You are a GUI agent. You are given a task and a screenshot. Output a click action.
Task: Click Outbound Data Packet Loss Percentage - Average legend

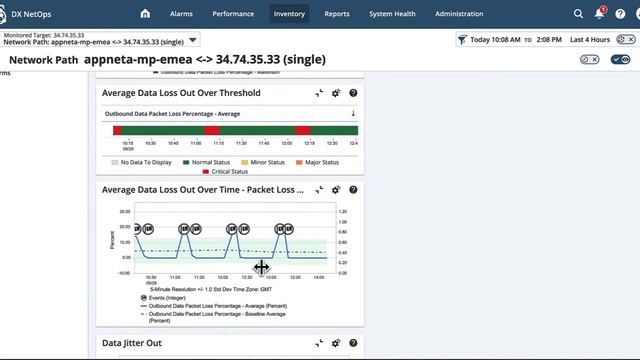(x=214, y=306)
